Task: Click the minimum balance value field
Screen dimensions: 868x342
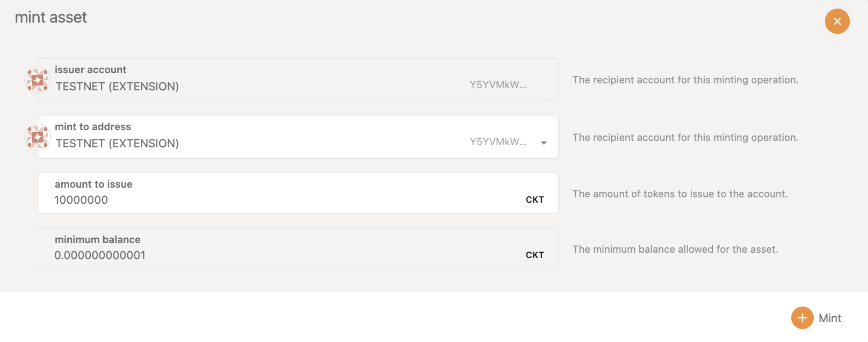Action: [x=269, y=255]
